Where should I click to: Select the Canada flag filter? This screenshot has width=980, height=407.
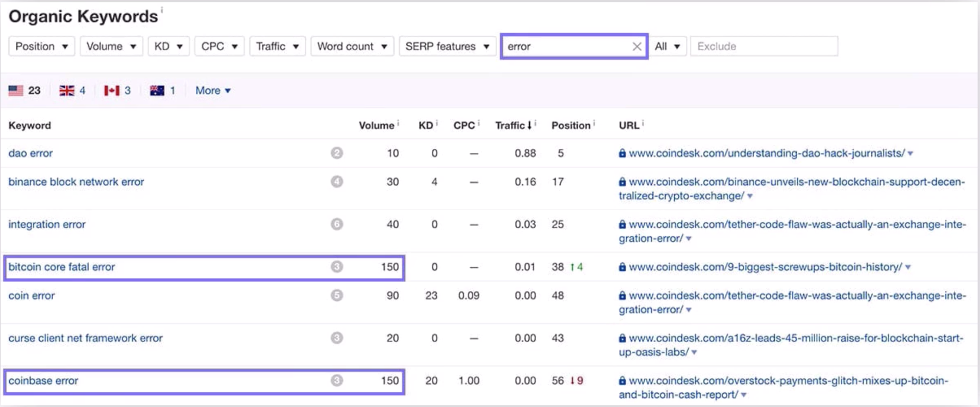[x=117, y=91]
